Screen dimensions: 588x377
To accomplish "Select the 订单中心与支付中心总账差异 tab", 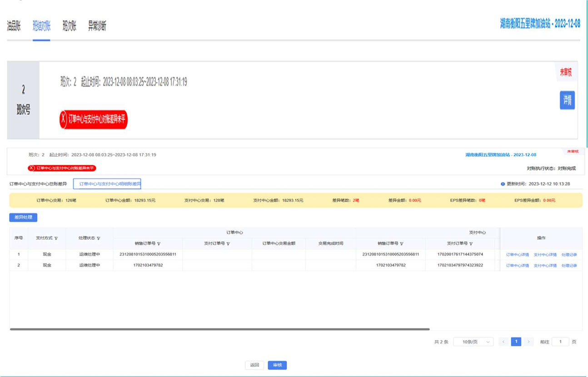I will [38, 184].
